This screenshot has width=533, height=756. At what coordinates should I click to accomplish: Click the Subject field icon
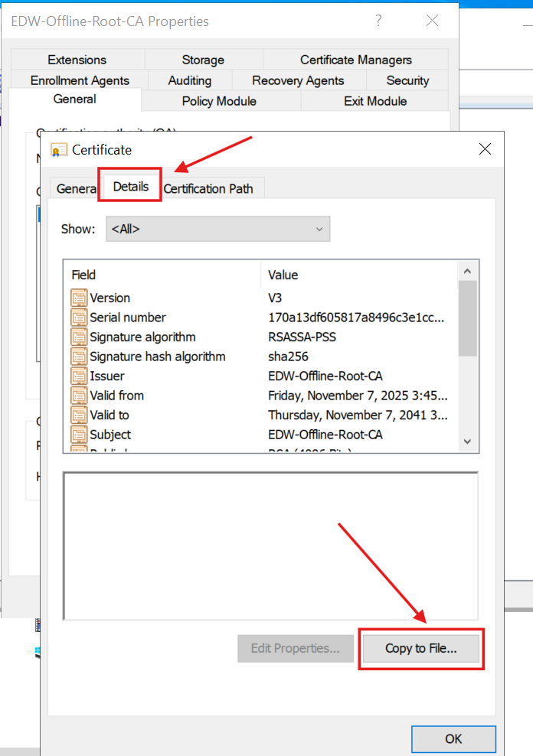79,435
